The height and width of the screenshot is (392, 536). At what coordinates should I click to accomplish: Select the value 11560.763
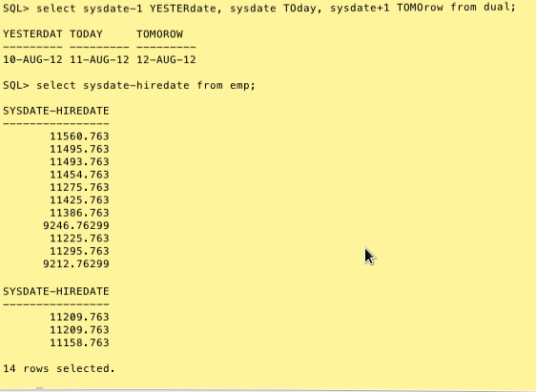coord(80,136)
